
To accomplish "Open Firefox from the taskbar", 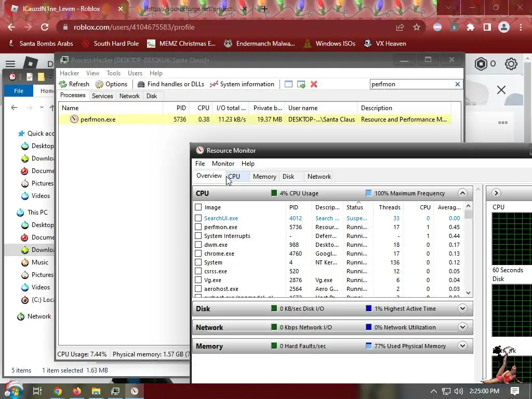I will 77,391.
